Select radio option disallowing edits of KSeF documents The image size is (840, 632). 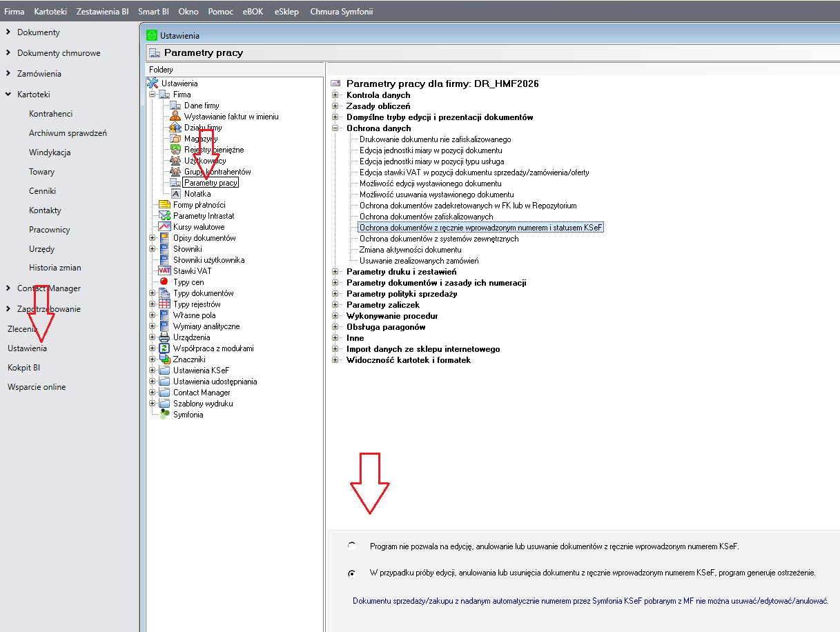(x=352, y=546)
